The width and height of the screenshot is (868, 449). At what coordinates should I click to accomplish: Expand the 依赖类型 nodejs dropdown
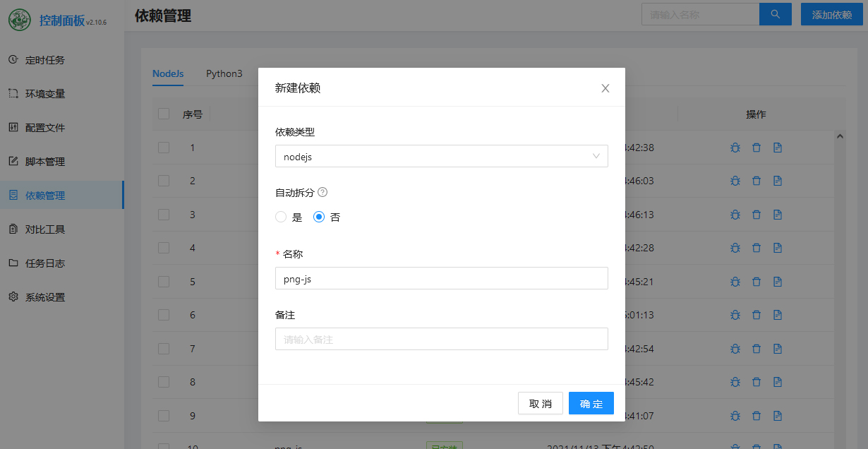pos(441,157)
